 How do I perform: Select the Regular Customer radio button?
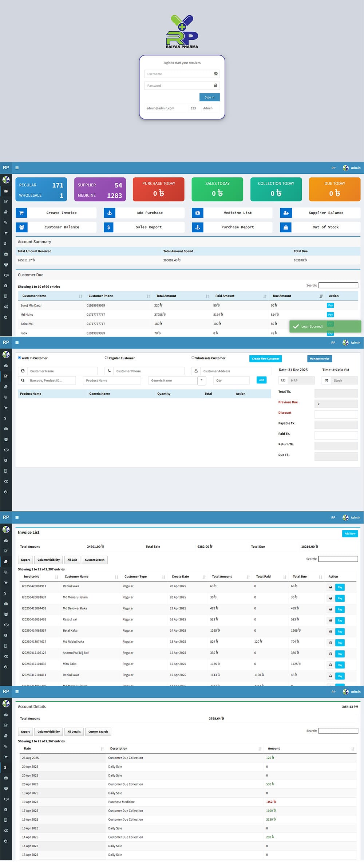106,358
